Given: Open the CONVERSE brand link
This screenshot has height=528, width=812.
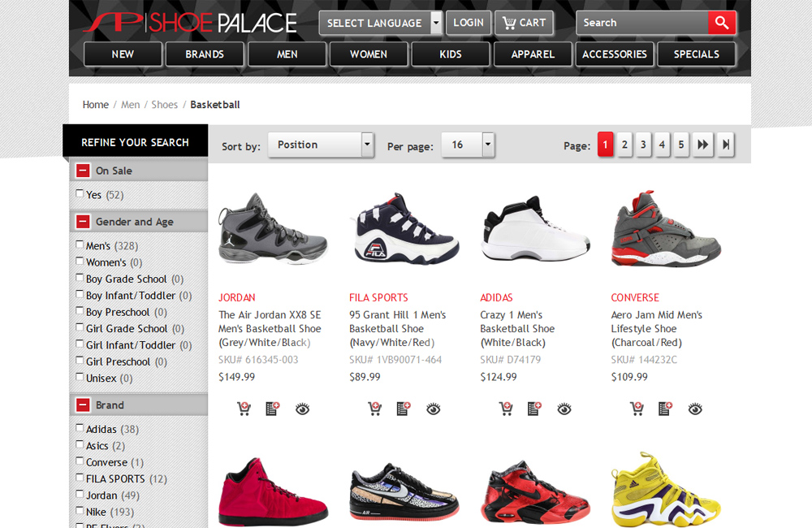Looking at the screenshot, I should [x=635, y=297].
